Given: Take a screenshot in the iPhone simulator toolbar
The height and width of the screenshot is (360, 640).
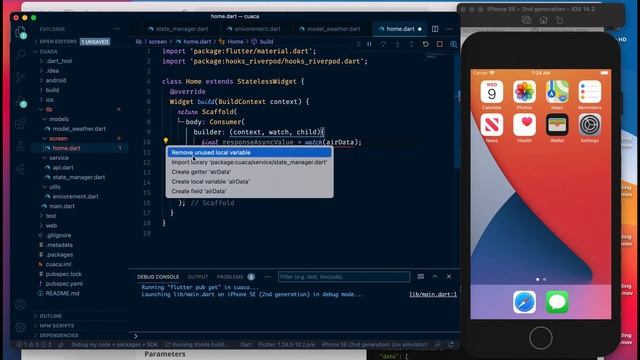Looking at the screenshot, I should pyautogui.click(x=527, y=20).
